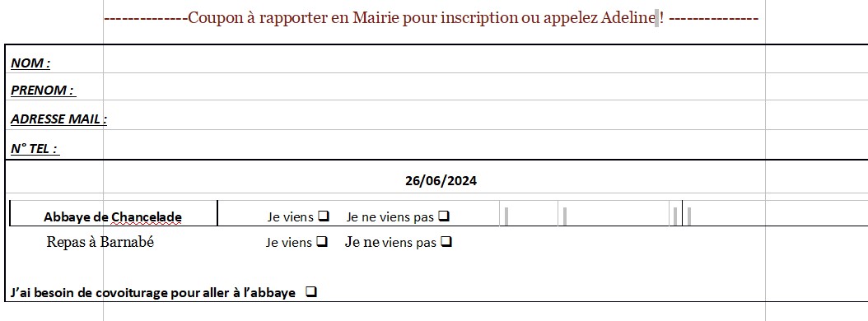The image size is (868, 321).
Task: Click the J'ai besoin de covoiturage text
Action: 153,292
